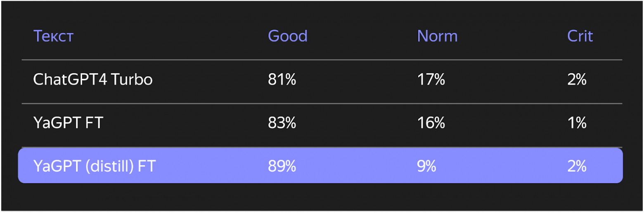Click the divider line under the ChatGPT4 Turbo row
Image resolution: width=644 pixels, height=213 pixels.
[x=322, y=104]
